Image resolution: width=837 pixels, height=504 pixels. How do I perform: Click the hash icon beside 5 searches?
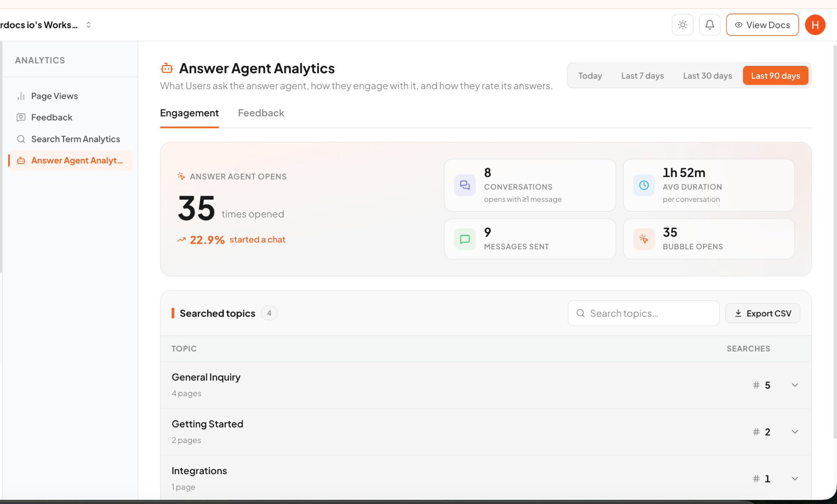coord(756,385)
